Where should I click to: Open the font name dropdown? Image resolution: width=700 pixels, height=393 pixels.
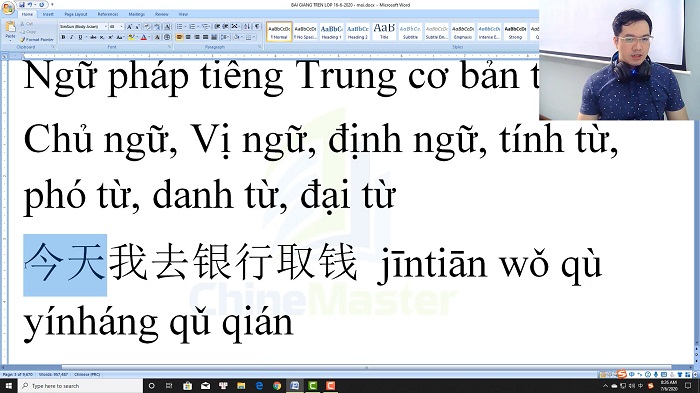(106, 27)
